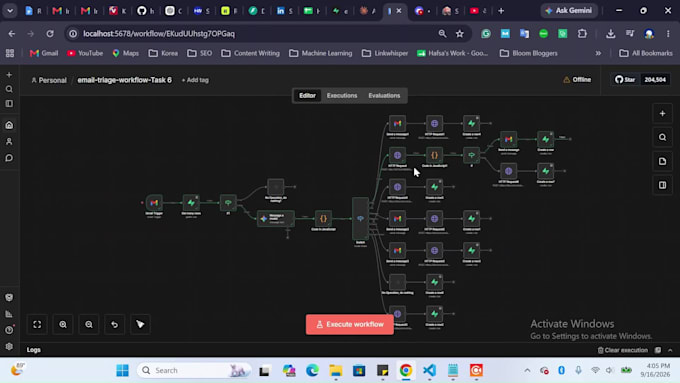Open the HTTP Request node in top branch
Screen dimensions: 680x383
[x=434, y=124]
